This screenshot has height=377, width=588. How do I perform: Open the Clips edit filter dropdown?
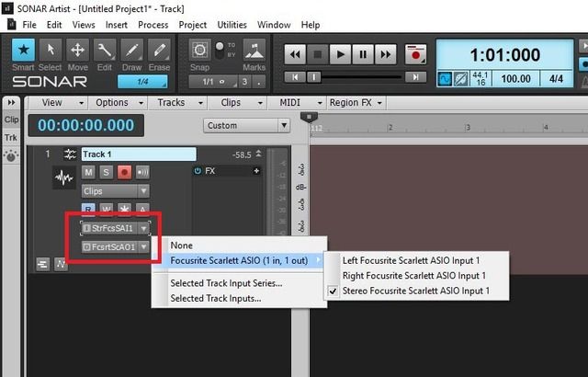(x=115, y=190)
